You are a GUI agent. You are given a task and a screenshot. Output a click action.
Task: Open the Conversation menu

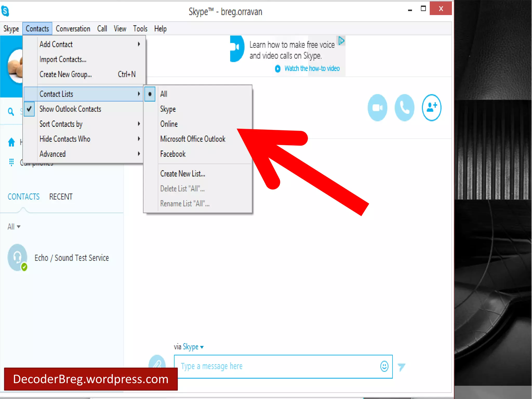pos(73,29)
